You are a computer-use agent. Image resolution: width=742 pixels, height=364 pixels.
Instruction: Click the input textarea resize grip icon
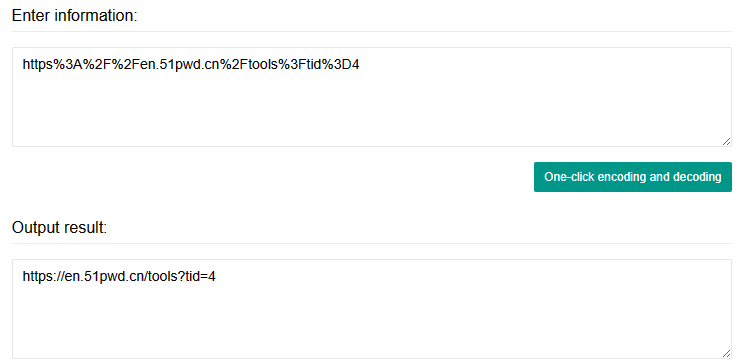click(x=726, y=142)
